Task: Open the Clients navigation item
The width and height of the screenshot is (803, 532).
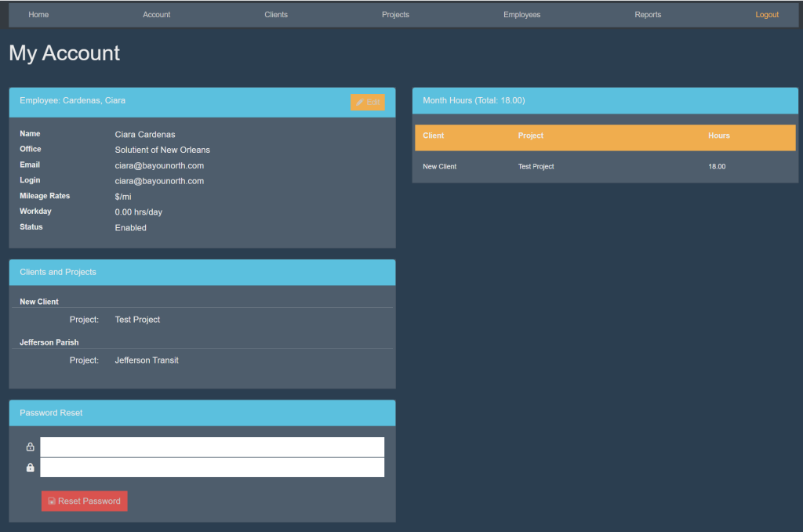Action: 276,15
